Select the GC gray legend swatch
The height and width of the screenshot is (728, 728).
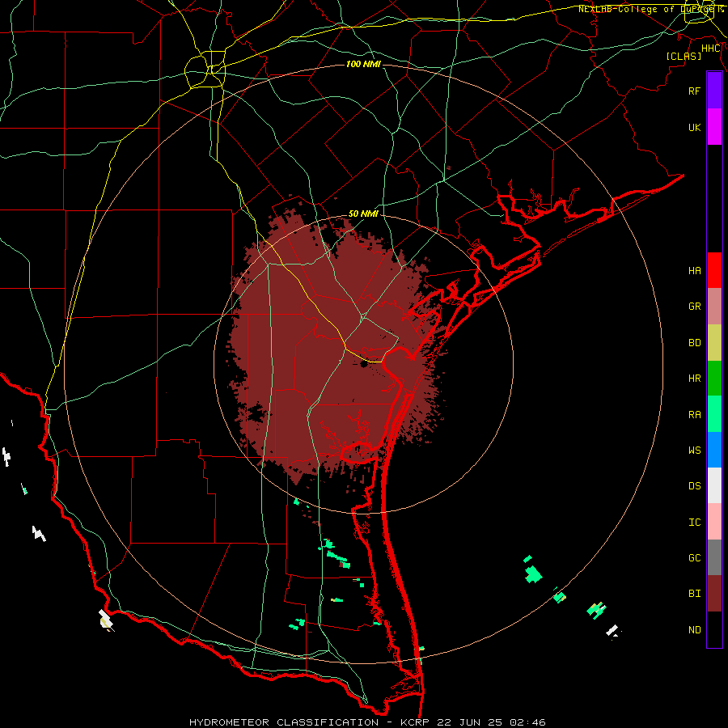coord(714,557)
